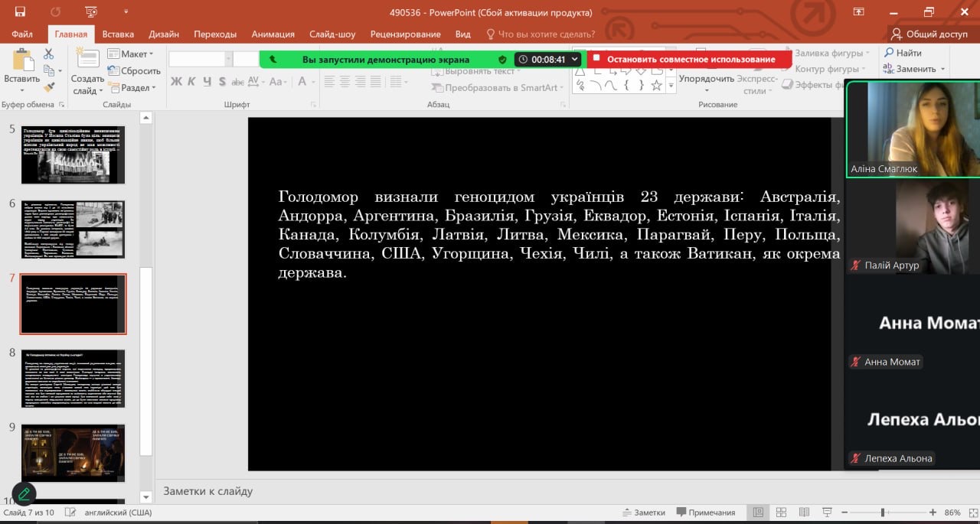Click the green annotation pen icon
Screen dimensions: 980x524
[24, 493]
